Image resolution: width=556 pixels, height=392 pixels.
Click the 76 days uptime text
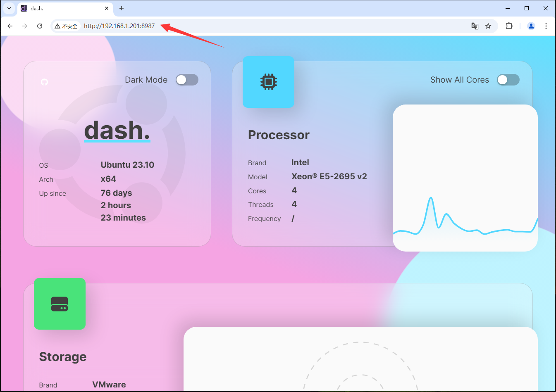pyautogui.click(x=117, y=193)
